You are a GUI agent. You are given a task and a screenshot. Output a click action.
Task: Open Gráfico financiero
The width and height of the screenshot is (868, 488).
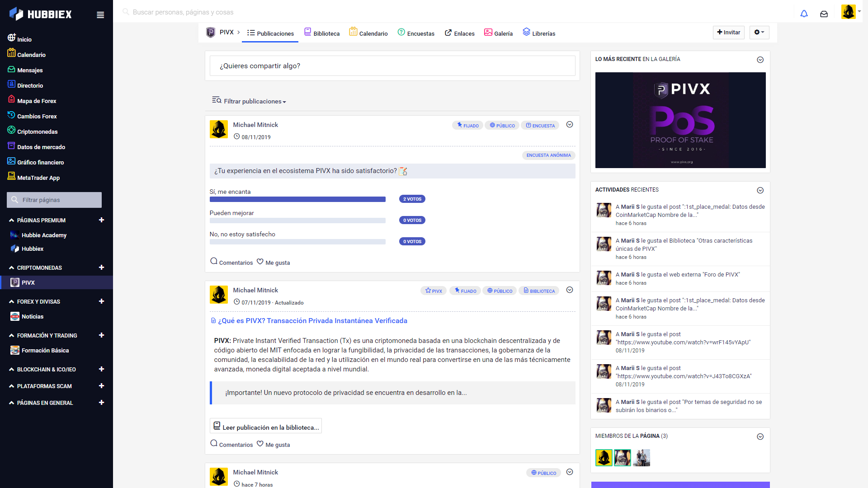[35, 162]
